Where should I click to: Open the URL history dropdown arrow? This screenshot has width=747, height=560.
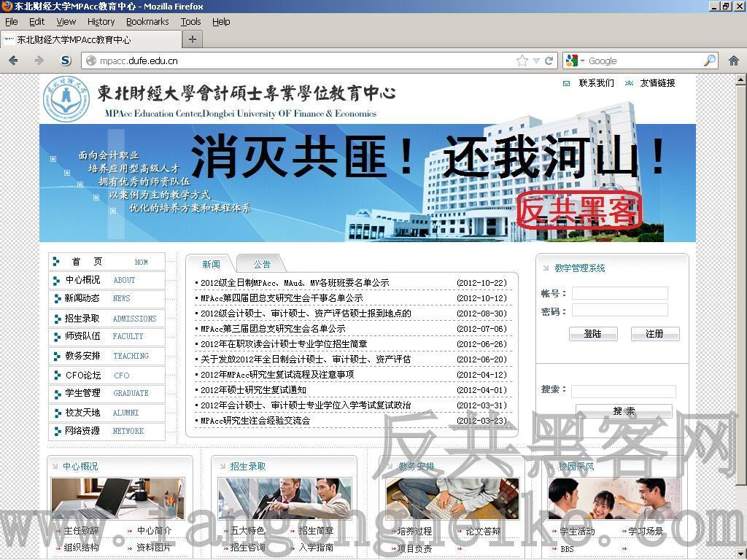[x=536, y=61]
